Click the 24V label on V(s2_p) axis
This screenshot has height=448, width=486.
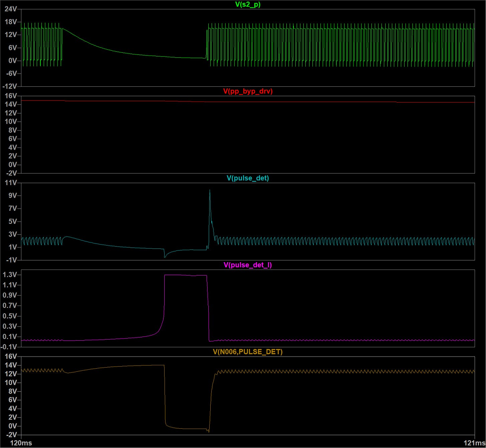coord(11,9)
